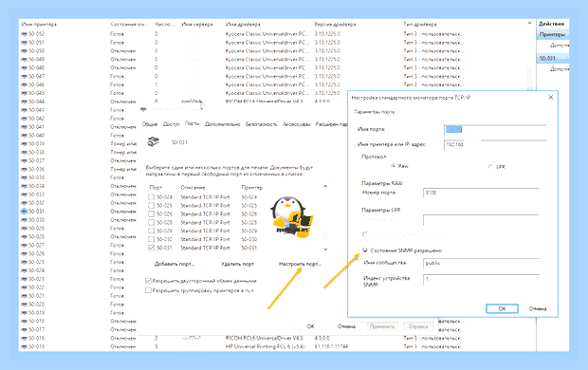Select the printer icon for 50-032 in main list
This screenshot has height=370, width=588.
click(25, 203)
